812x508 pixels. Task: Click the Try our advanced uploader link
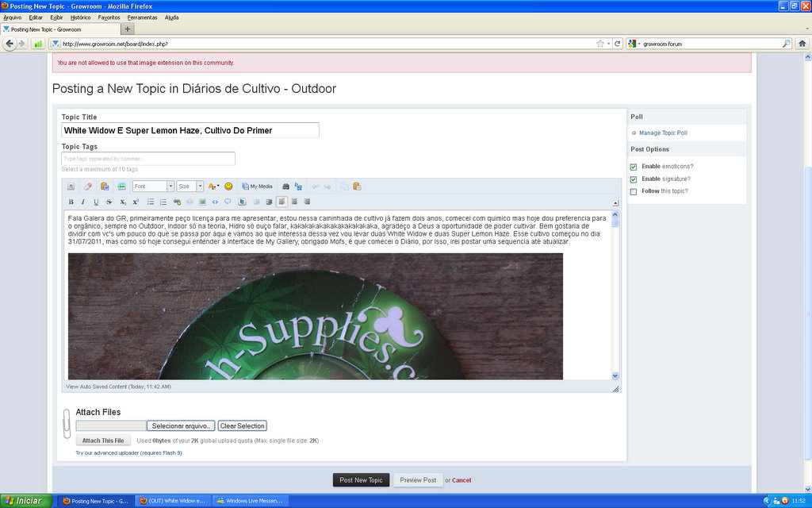129,453
